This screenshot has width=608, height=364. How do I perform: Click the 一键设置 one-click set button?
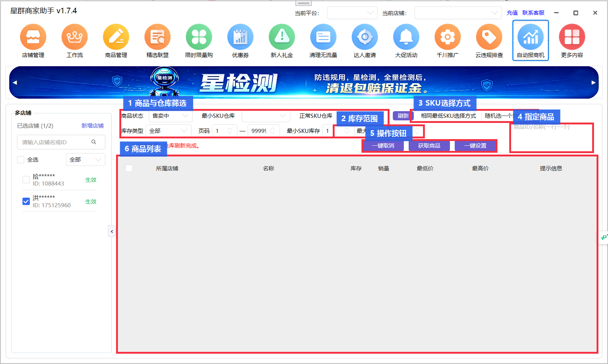[475, 146]
